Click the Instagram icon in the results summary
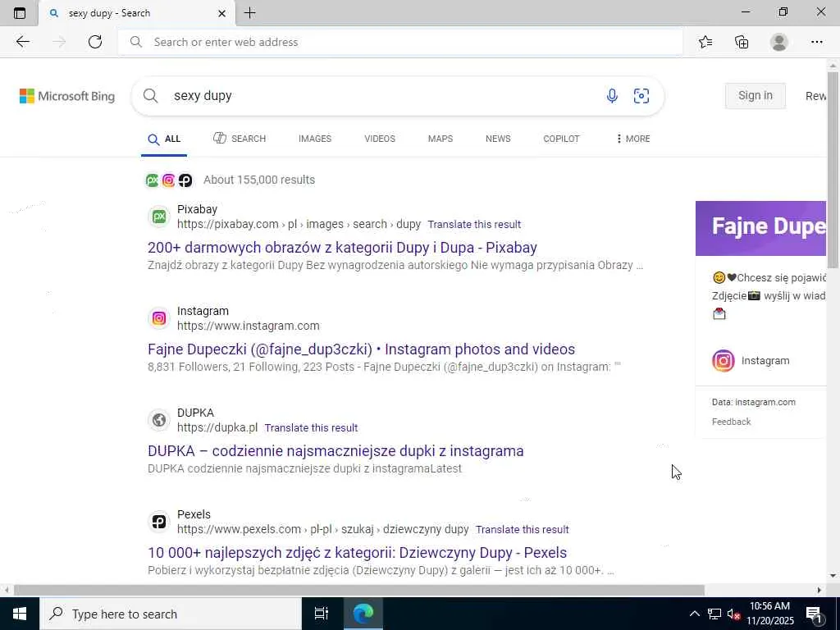 pyautogui.click(x=169, y=180)
